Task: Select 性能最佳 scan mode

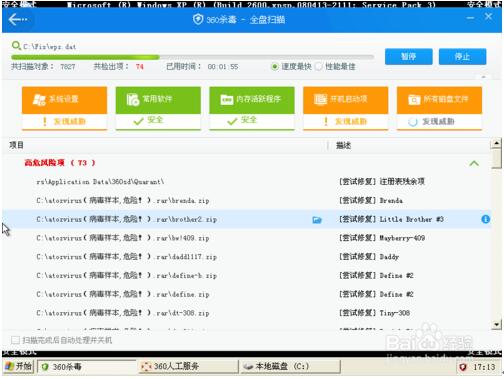Action: 318,67
